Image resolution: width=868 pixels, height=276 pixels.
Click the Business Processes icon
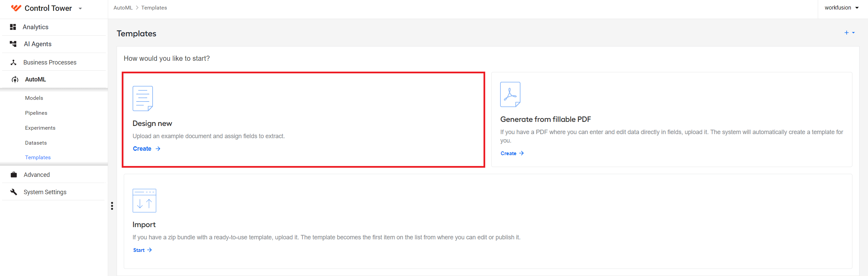[x=14, y=62]
